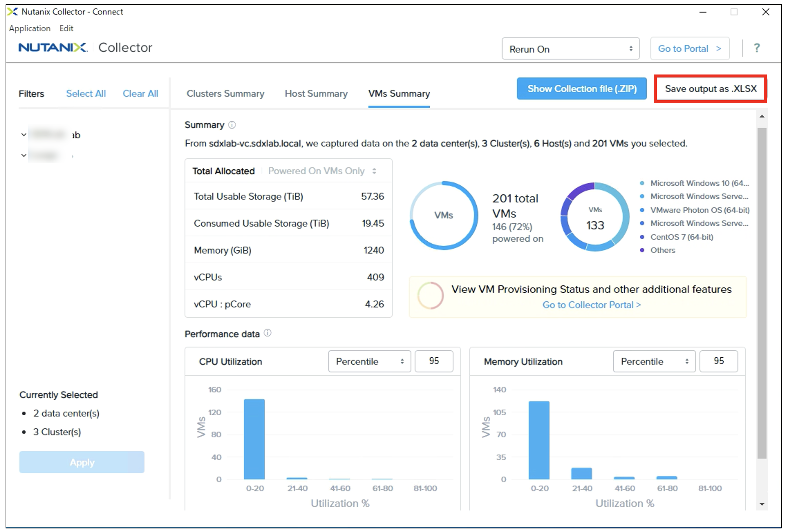Open Powered On VMs Only dropdown
Image resolution: width=786 pixels, height=532 pixels.
click(322, 171)
